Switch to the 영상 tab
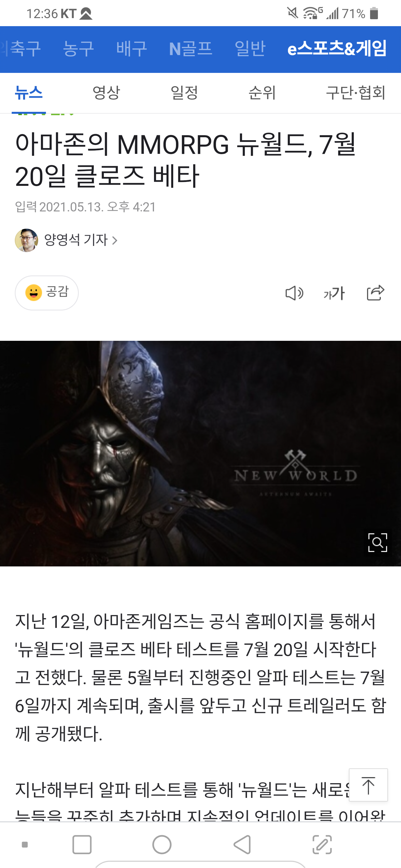Image resolution: width=401 pixels, height=868 pixels. tap(106, 93)
